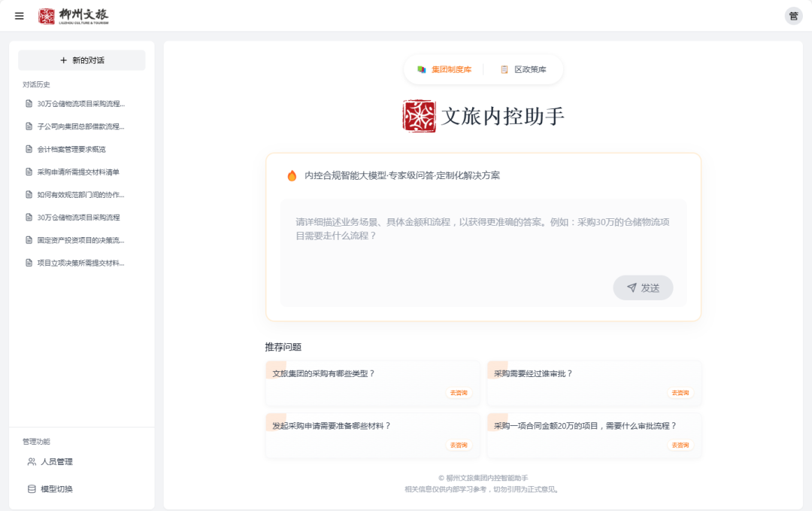The image size is (812, 511).
Task: Open history item 子公司向集团总部借款流程
Action: coord(80,126)
